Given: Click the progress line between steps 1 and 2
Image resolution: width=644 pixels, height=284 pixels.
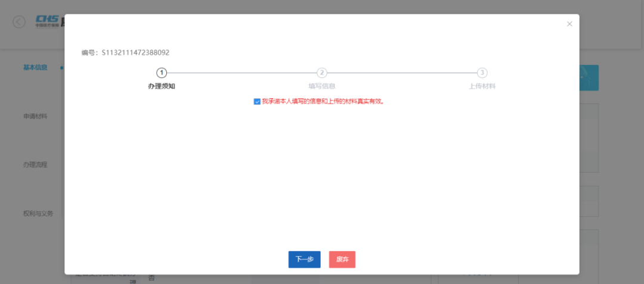Looking at the screenshot, I should (241, 73).
